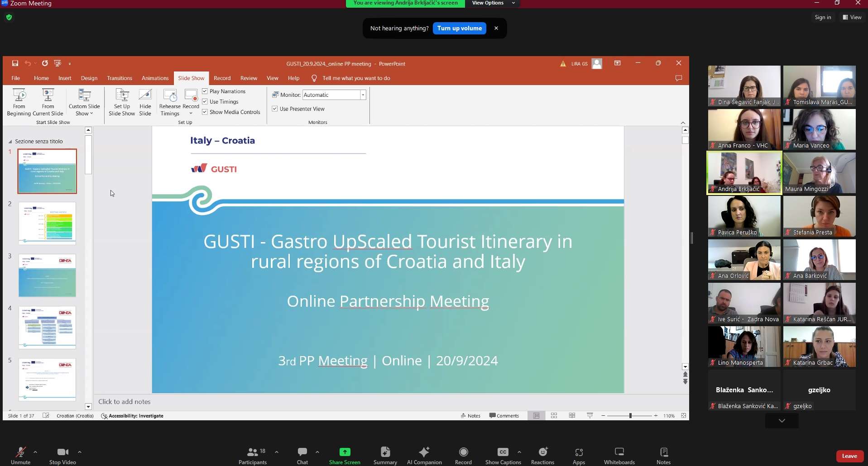Image resolution: width=868 pixels, height=466 pixels.
Task: Expand Record dropdown arrow in ribbon
Action: click(x=191, y=113)
